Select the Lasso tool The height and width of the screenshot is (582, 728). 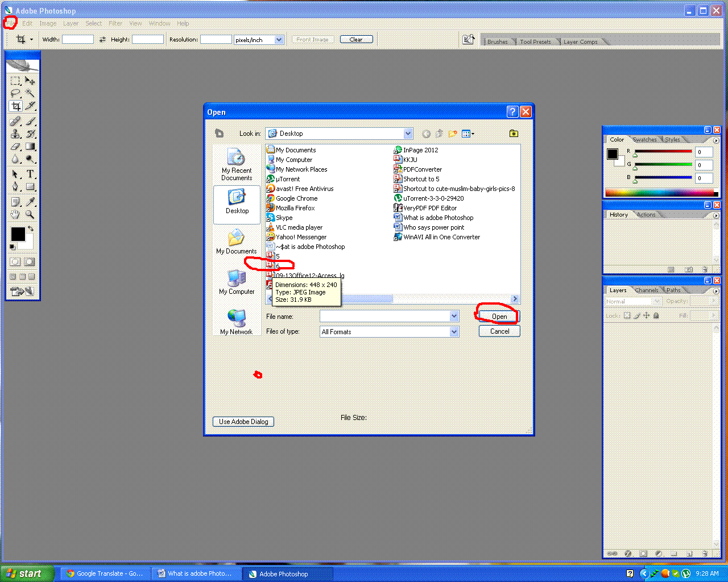pyautogui.click(x=15, y=94)
